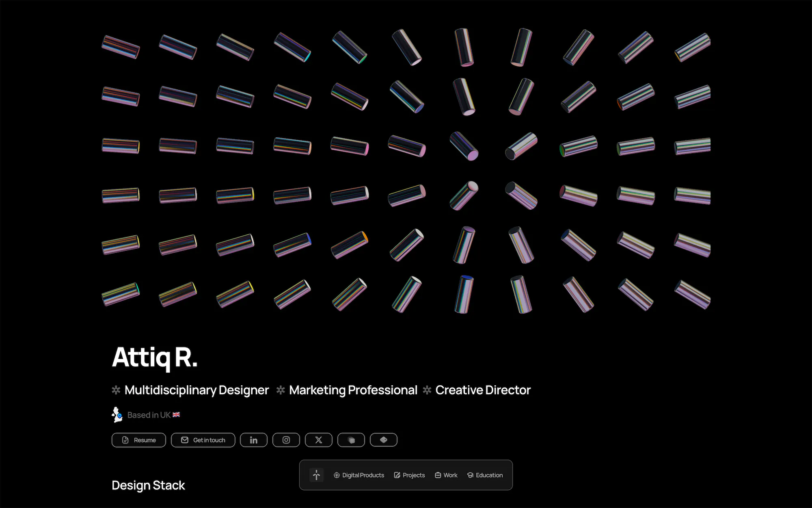Navigate to Work section

pos(446,475)
